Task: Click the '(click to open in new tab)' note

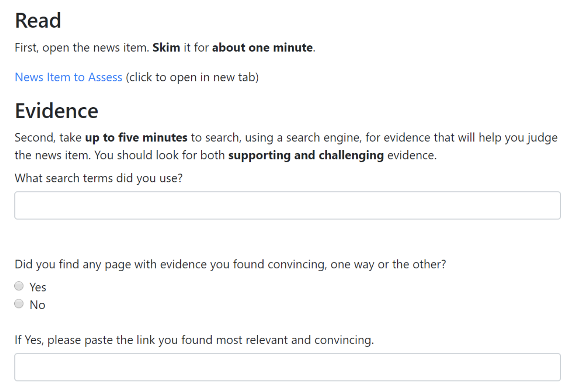Action: coord(192,77)
